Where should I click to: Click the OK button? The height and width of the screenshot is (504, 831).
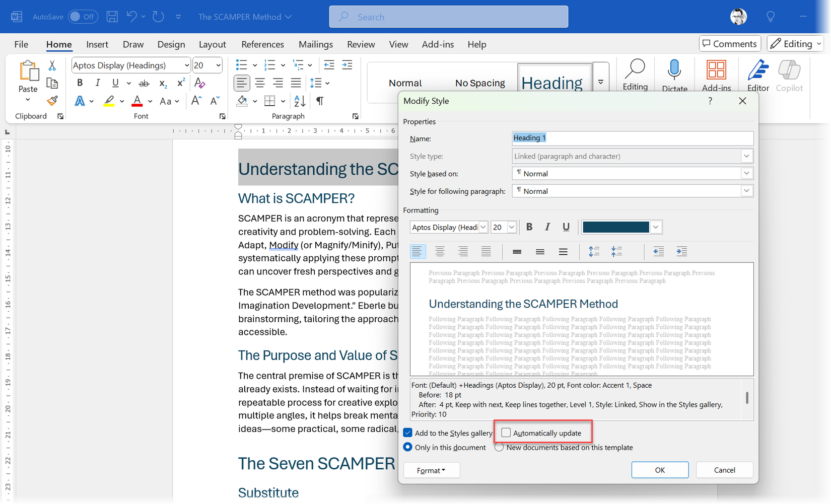pyautogui.click(x=660, y=470)
